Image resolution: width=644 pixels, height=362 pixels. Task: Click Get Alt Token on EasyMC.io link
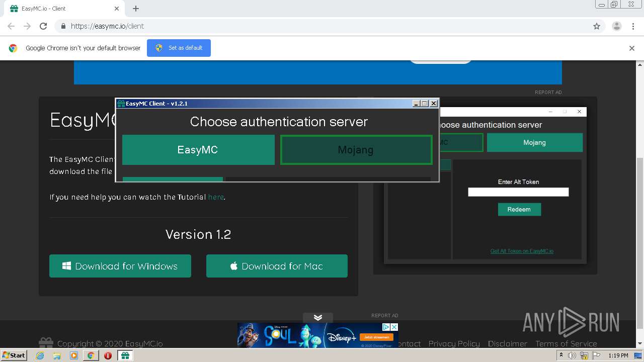(522, 251)
